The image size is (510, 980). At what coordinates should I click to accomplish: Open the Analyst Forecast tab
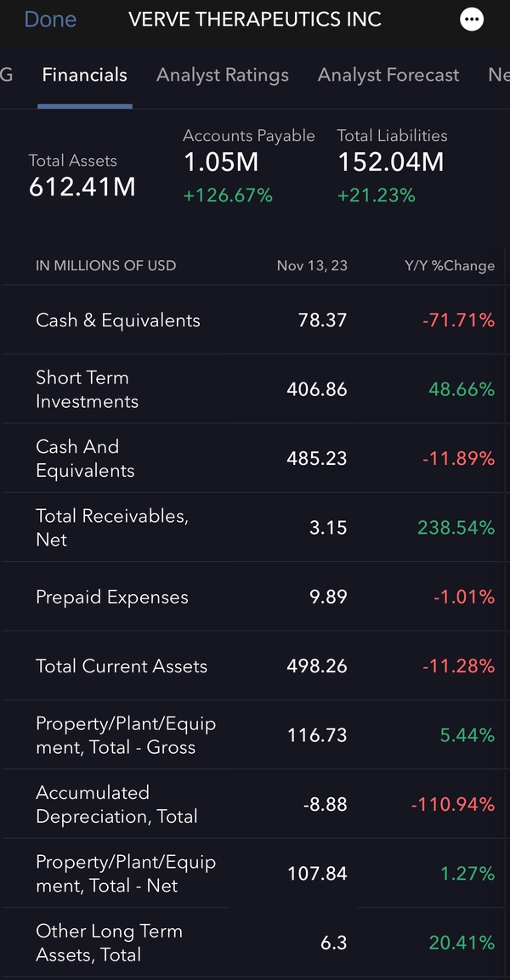tap(388, 75)
